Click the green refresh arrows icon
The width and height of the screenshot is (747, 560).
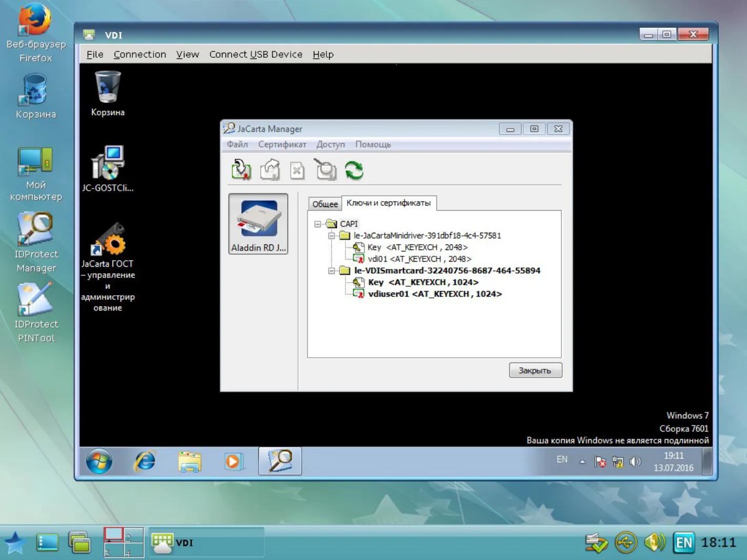point(354,170)
